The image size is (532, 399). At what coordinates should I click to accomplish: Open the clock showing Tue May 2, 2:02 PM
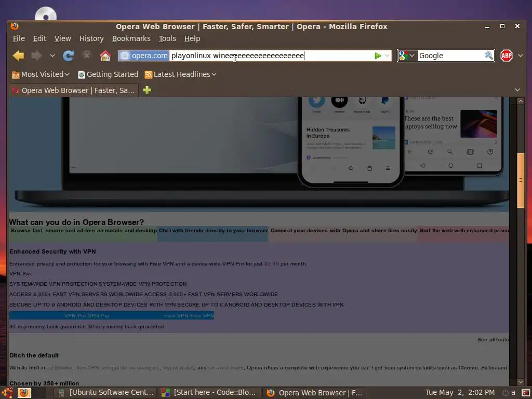click(460, 393)
